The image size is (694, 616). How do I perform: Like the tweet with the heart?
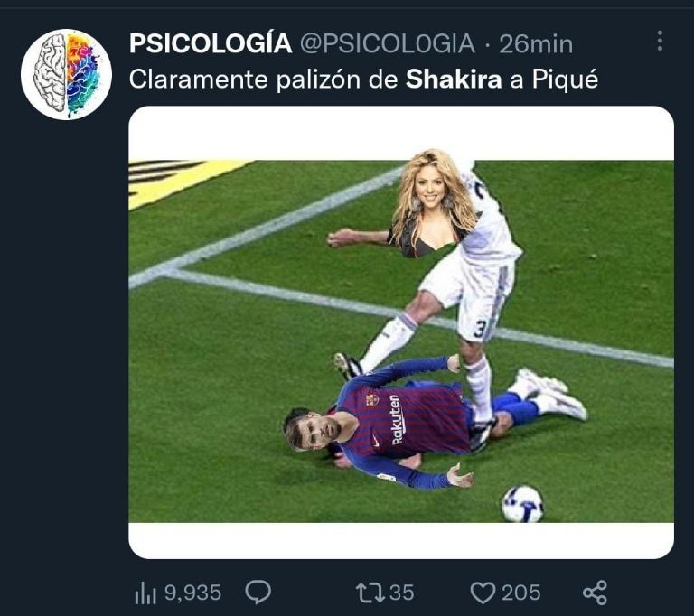(x=483, y=593)
